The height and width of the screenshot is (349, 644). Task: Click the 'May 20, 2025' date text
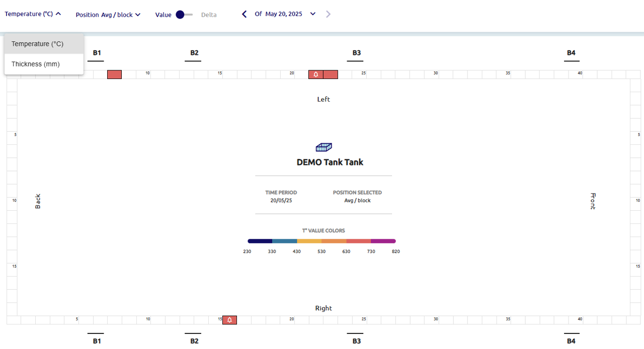tap(284, 14)
